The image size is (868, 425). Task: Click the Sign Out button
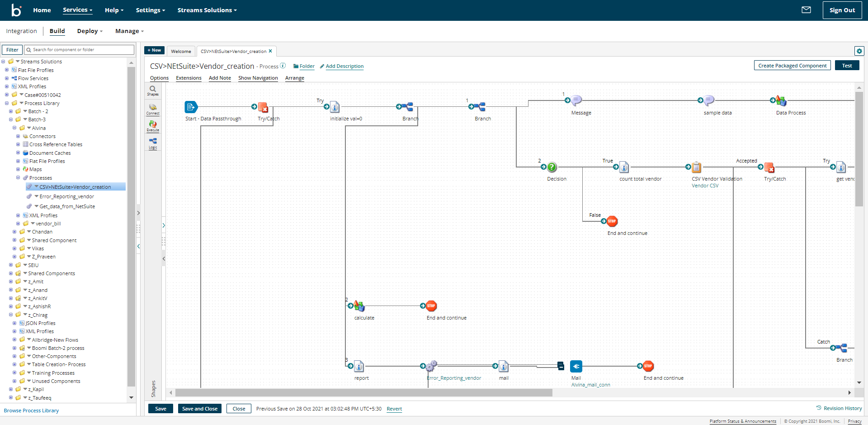click(842, 10)
